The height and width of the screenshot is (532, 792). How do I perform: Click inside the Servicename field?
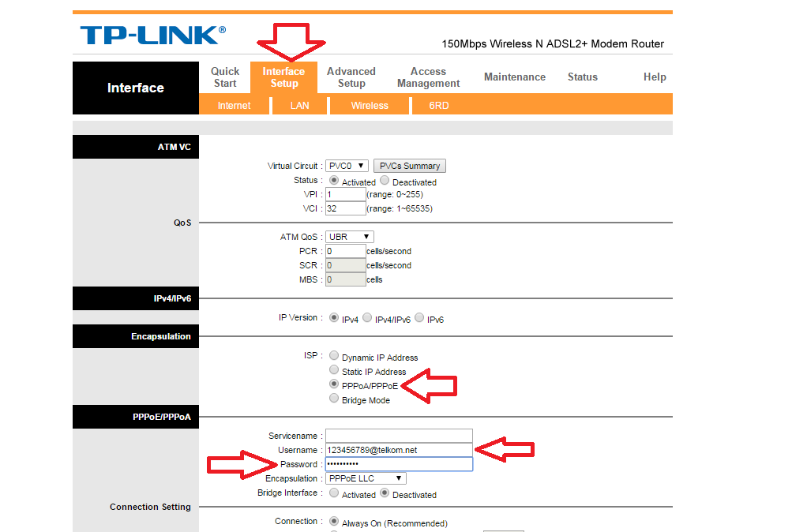399,435
